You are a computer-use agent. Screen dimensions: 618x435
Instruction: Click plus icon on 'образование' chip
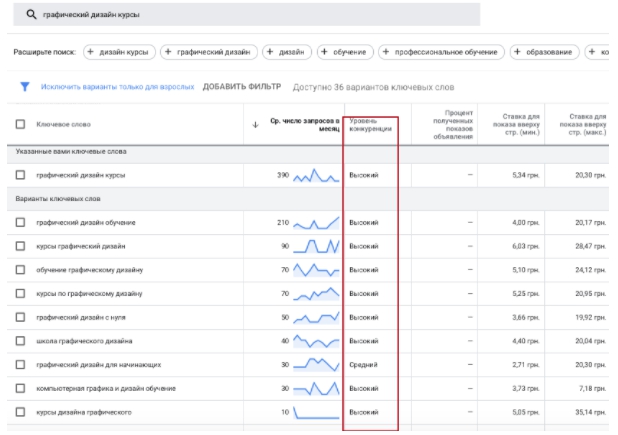[517, 52]
